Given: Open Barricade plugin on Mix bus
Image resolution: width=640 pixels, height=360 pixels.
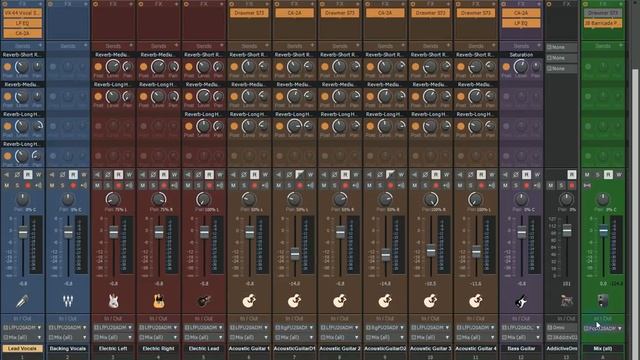Looking at the screenshot, I should pos(603,23).
